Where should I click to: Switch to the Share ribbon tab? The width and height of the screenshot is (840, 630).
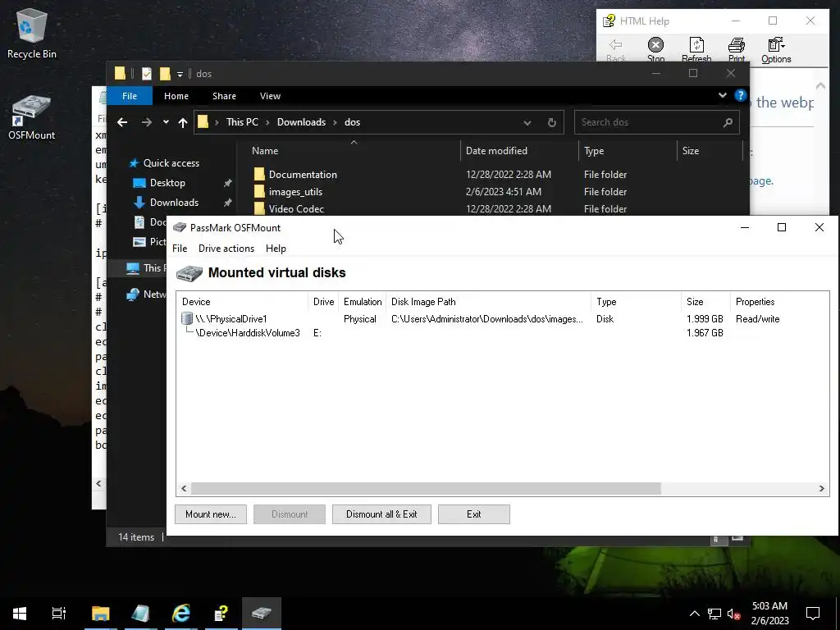point(224,96)
